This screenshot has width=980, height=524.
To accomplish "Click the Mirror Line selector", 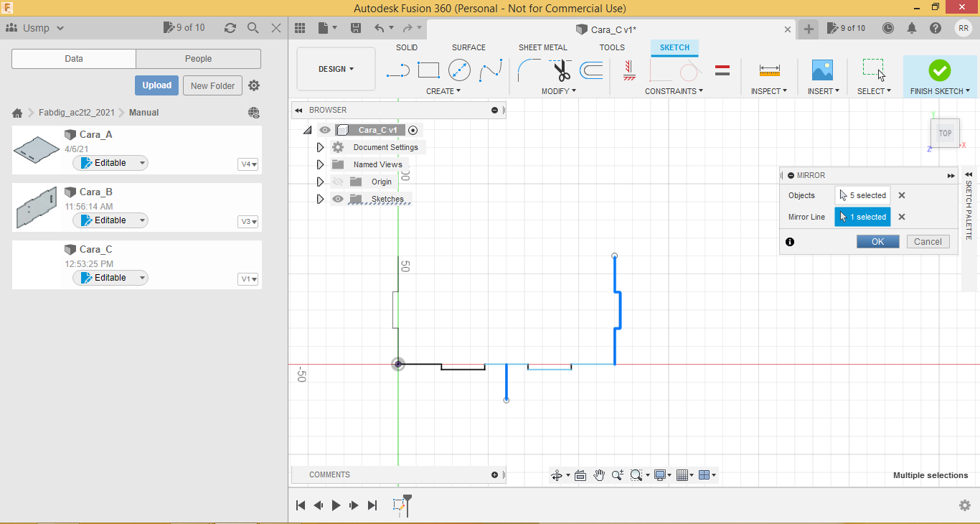I will click(862, 217).
